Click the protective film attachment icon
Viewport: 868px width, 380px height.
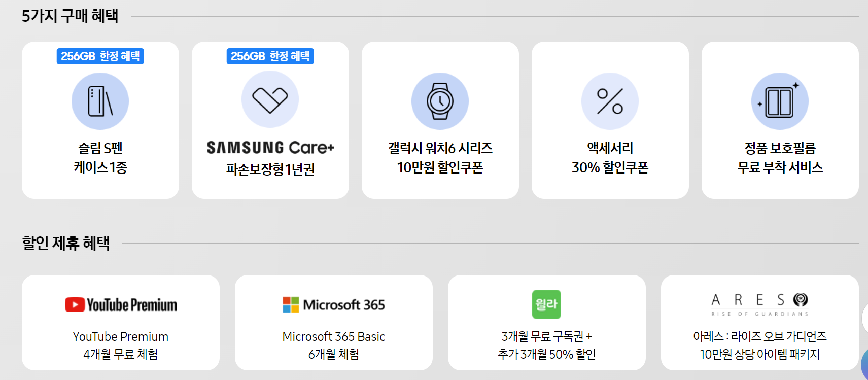tap(779, 101)
